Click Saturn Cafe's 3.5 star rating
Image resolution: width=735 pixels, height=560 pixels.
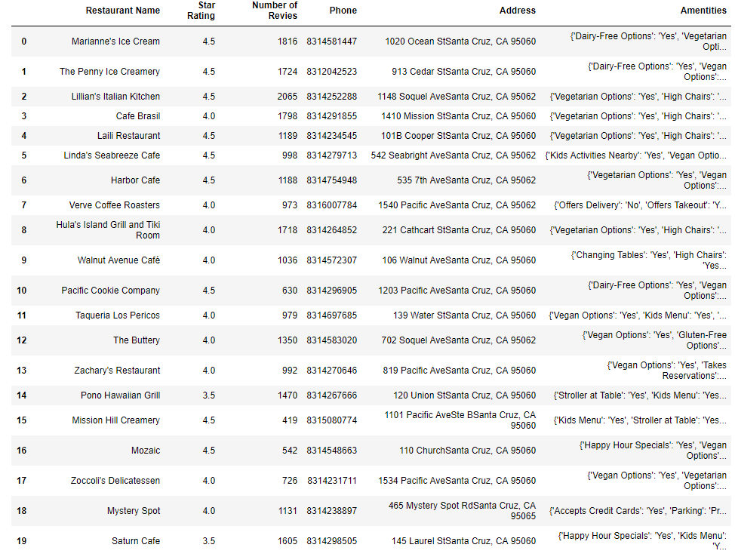point(209,541)
